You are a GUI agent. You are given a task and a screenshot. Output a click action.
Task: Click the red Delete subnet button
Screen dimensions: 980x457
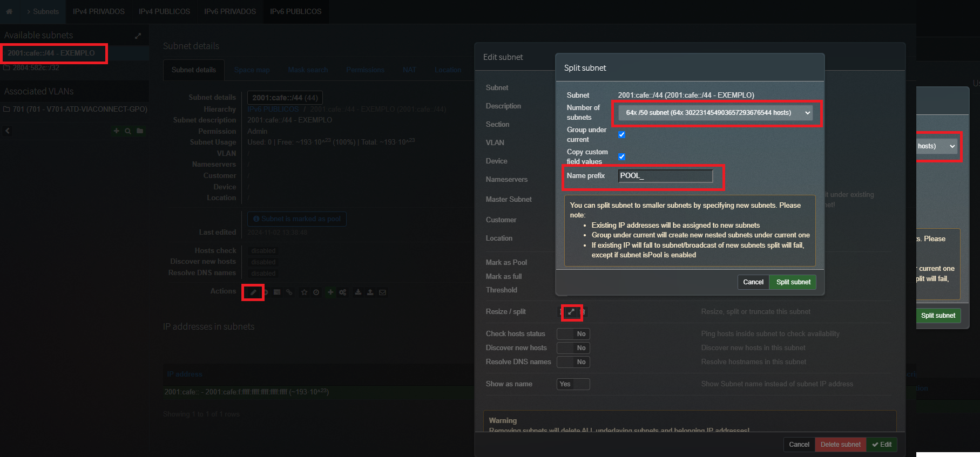841,445
